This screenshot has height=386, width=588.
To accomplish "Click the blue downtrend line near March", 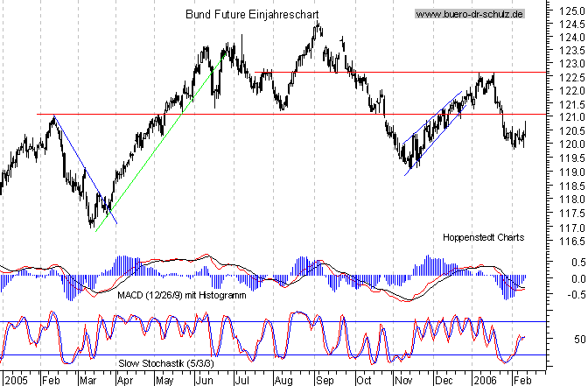I will 83,166.
